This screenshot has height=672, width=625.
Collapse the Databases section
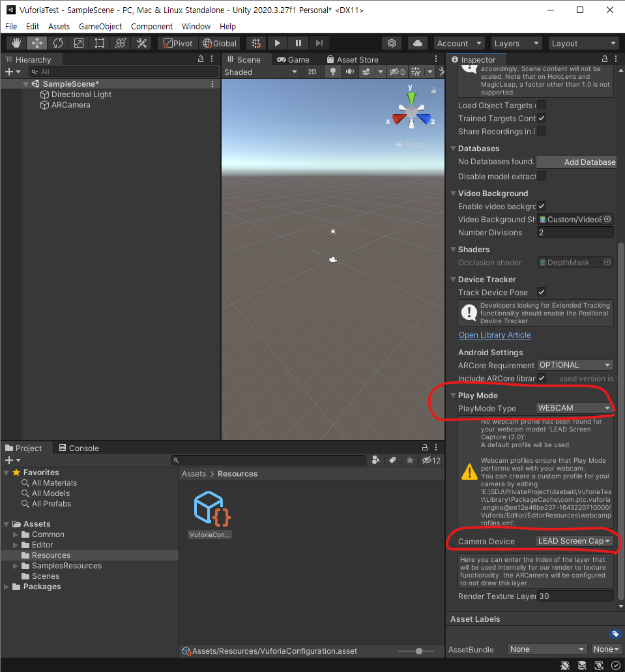[x=453, y=149]
